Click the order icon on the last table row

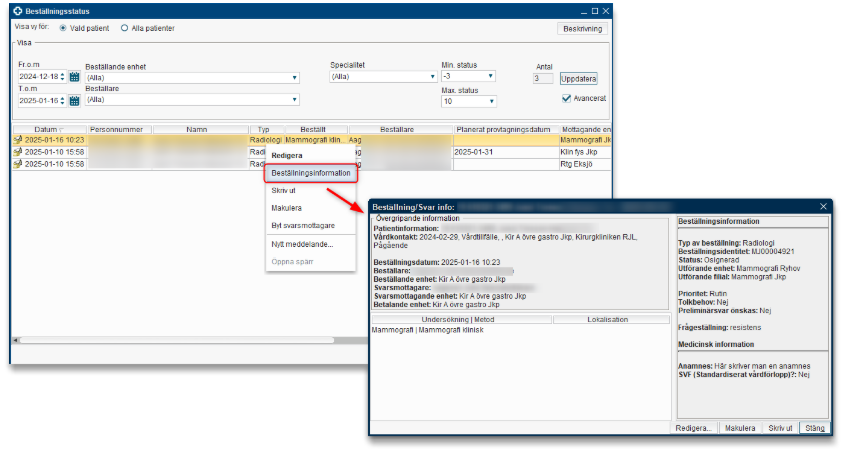point(17,164)
